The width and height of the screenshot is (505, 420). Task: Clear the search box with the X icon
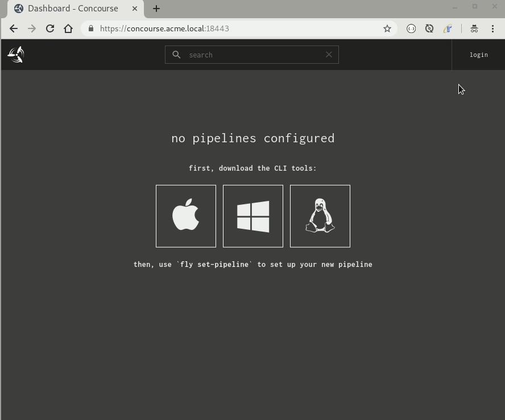click(x=329, y=55)
